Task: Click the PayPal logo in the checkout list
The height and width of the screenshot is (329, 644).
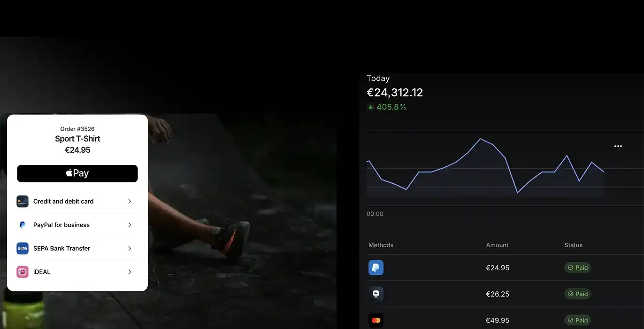Action: 23,225
